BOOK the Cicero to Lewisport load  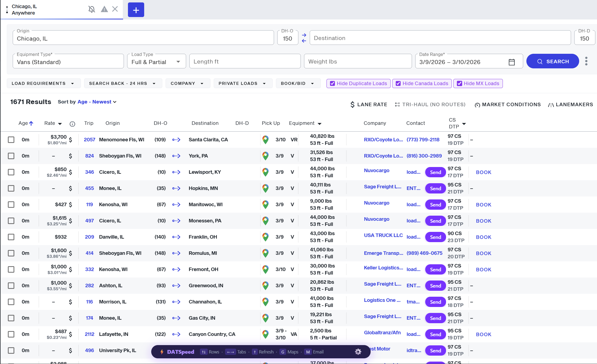point(483,172)
